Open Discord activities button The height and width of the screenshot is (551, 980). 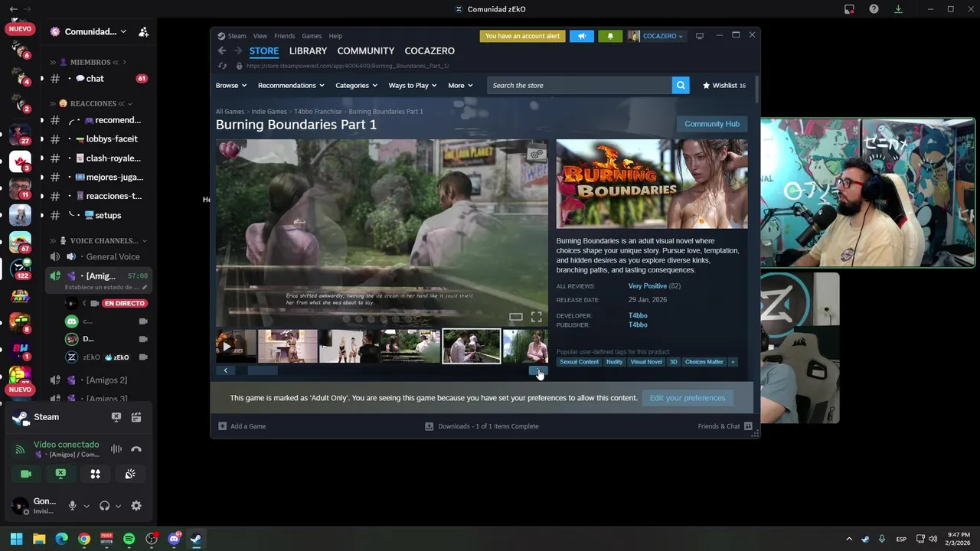[x=96, y=474]
